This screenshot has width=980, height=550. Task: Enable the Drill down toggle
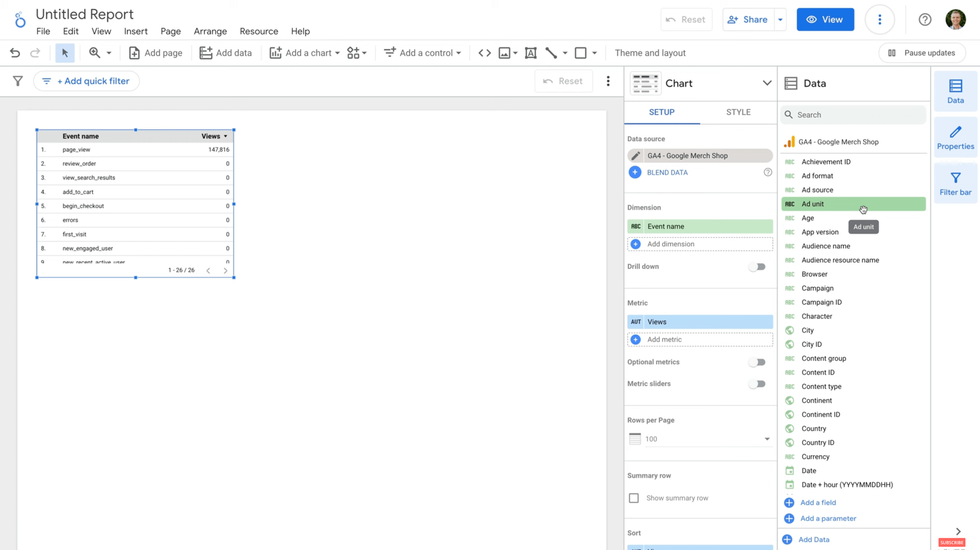click(757, 266)
